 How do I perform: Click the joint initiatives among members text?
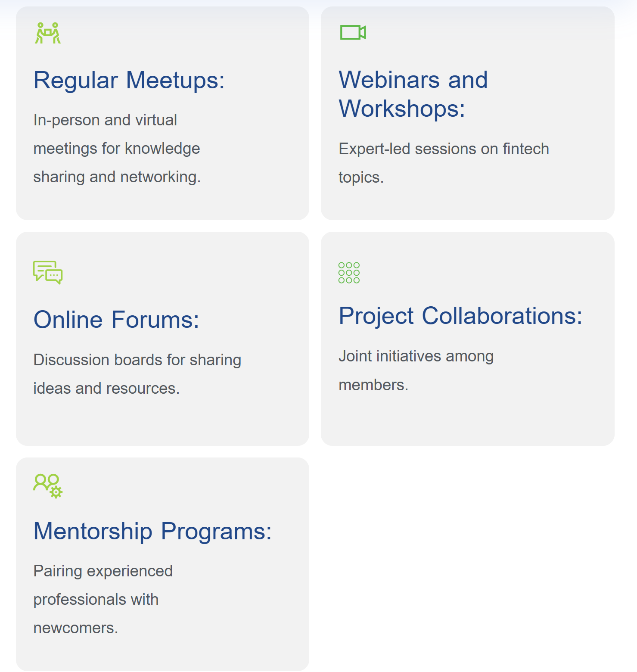coord(416,370)
